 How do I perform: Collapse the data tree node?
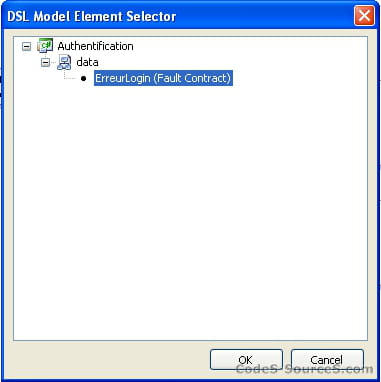(45, 62)
